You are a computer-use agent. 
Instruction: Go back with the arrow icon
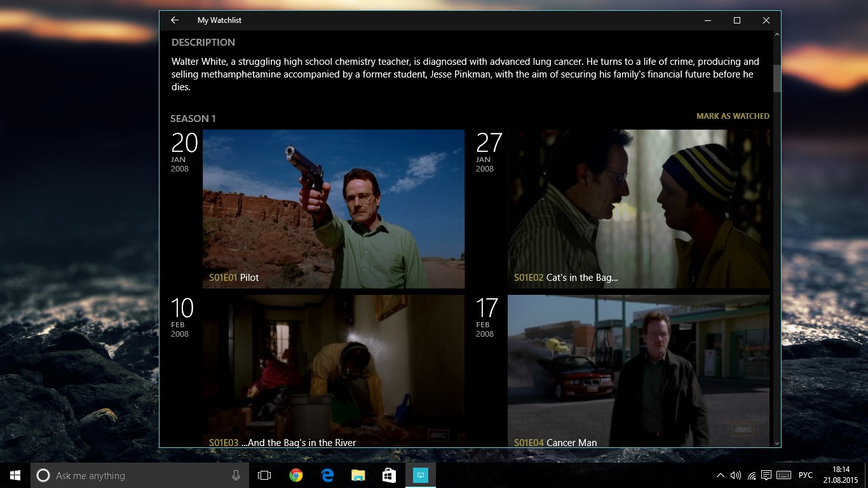point(175,20)
